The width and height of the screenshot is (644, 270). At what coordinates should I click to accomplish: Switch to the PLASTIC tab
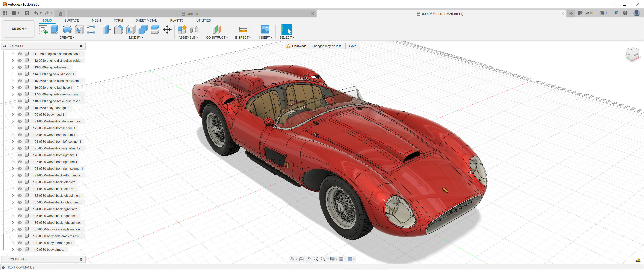tap(177, 21)
